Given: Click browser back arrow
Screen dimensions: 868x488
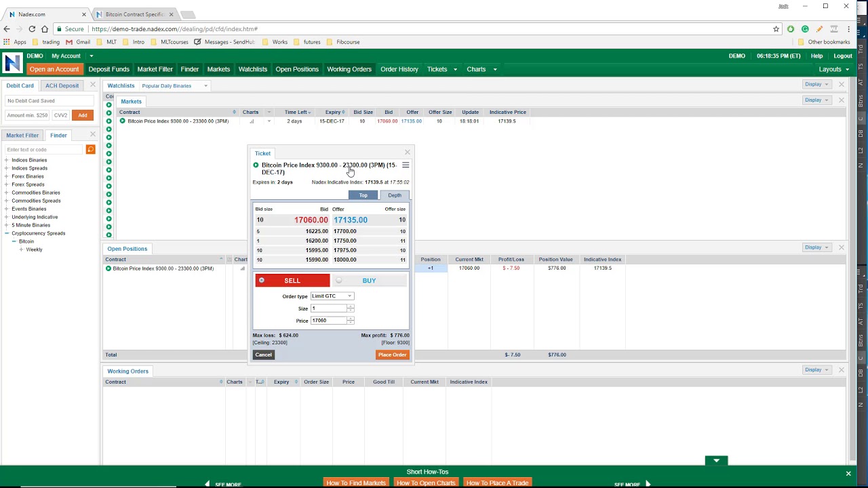Looking at the screenshot, I should (7, 29).
